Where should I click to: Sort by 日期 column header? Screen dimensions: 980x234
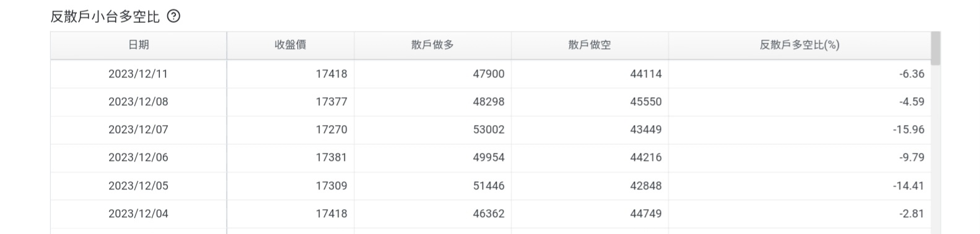click(x=139, y=45)
